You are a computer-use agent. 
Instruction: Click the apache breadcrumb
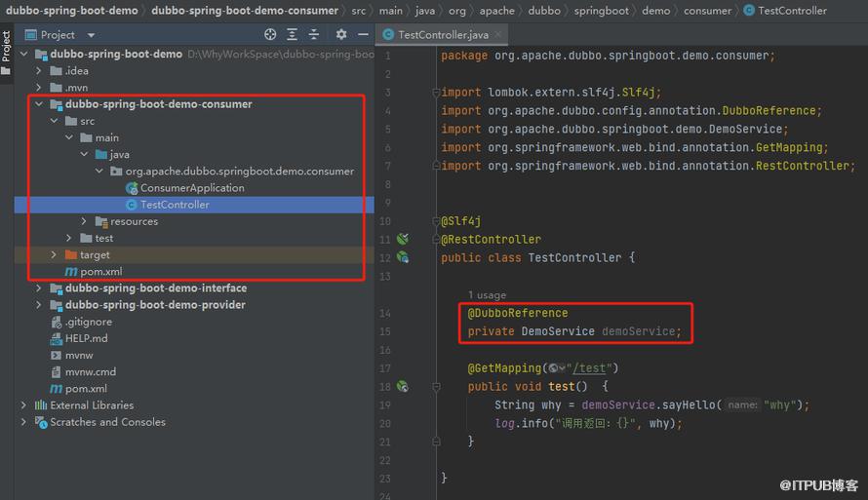click(496, 11)
